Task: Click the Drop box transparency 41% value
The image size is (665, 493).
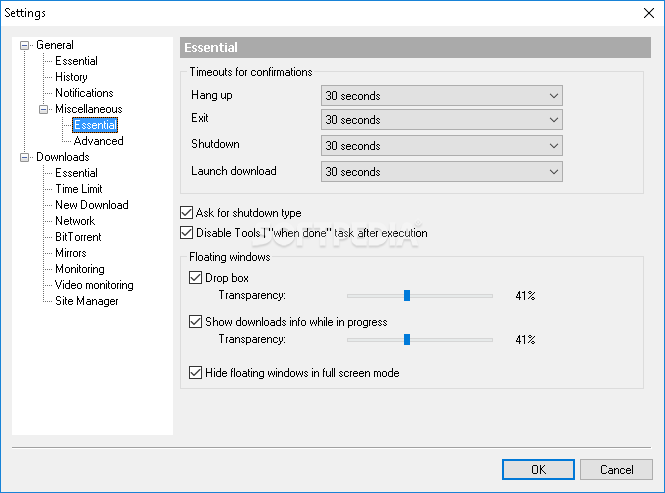Action: [x=525, y=296]
